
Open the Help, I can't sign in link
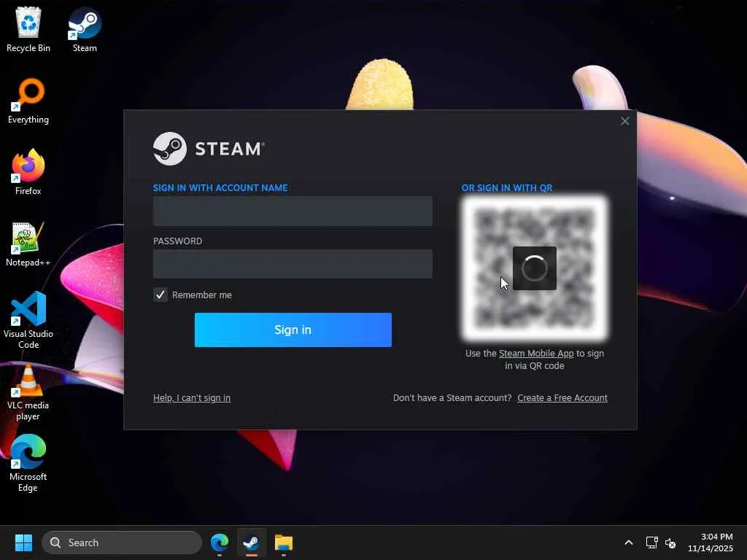tap(192, 397)
